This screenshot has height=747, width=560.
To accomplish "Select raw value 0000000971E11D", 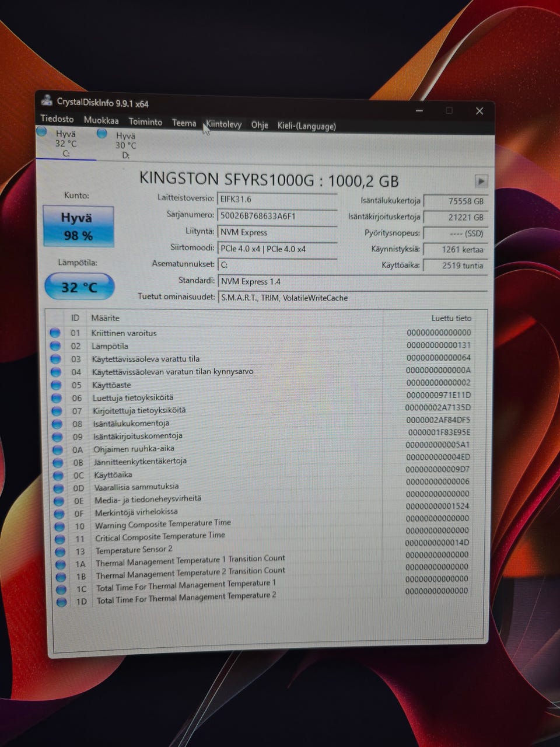I will pos(438,395).
